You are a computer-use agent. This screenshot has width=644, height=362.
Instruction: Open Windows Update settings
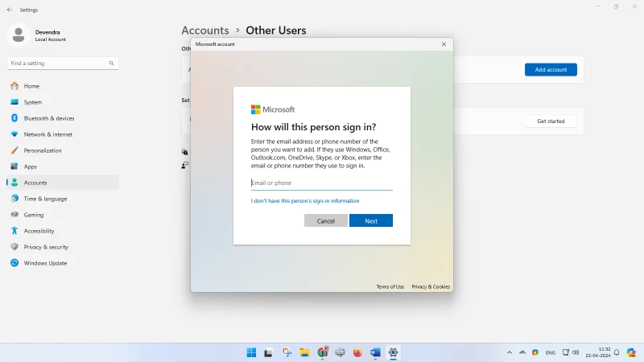coord(63,263)
